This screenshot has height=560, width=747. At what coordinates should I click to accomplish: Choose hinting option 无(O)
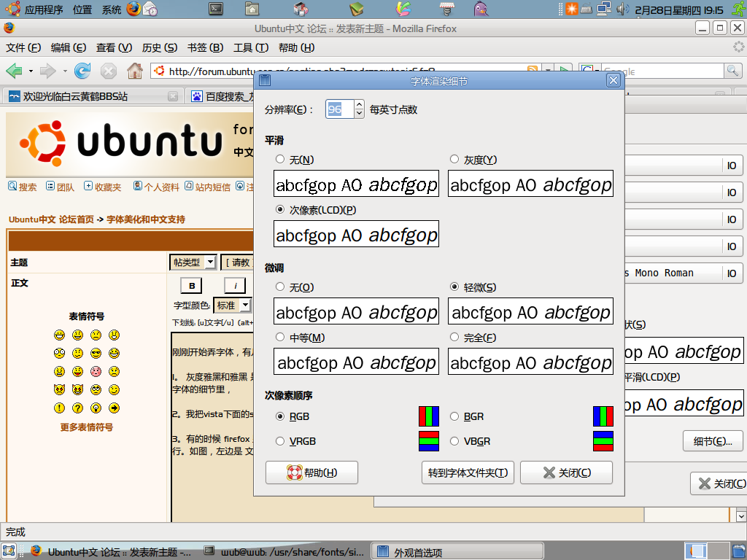pyautogui.click(x=280, y=287)
